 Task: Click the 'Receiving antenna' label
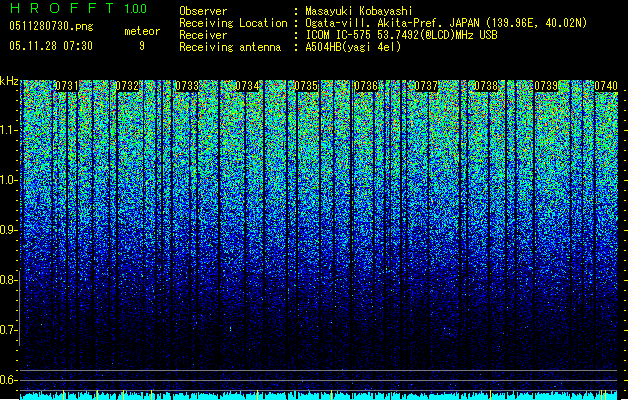point(230,47)
